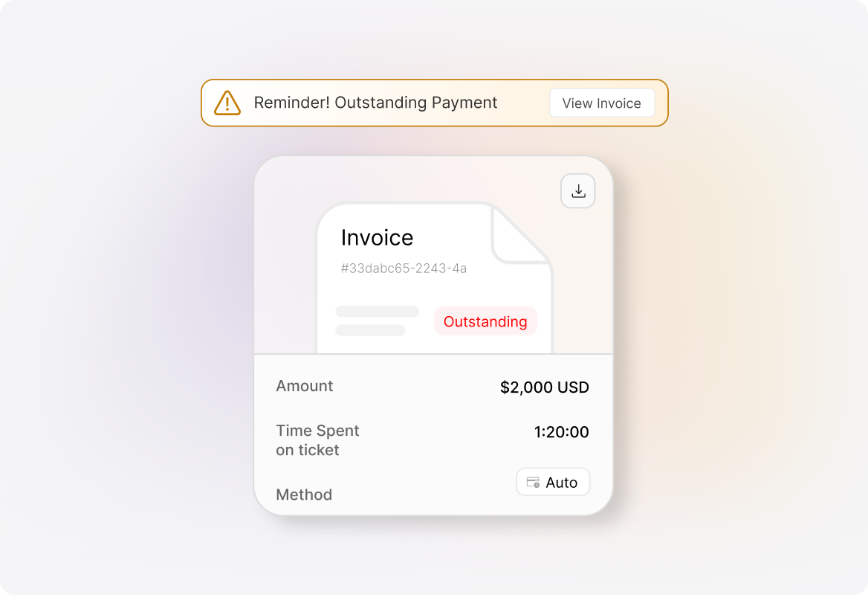The width and height of the screenshot is (868, 595).
Task: Click the Amount label
Action: (x=304, y=386)
